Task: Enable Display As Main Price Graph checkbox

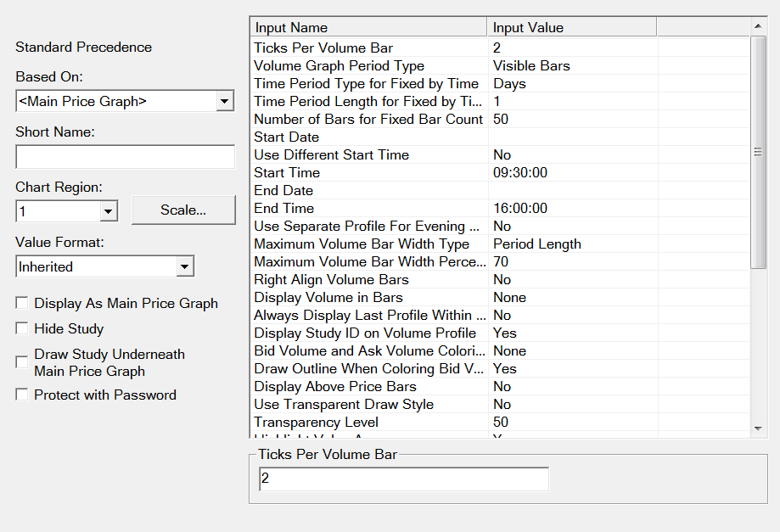Action: point(22,304)
